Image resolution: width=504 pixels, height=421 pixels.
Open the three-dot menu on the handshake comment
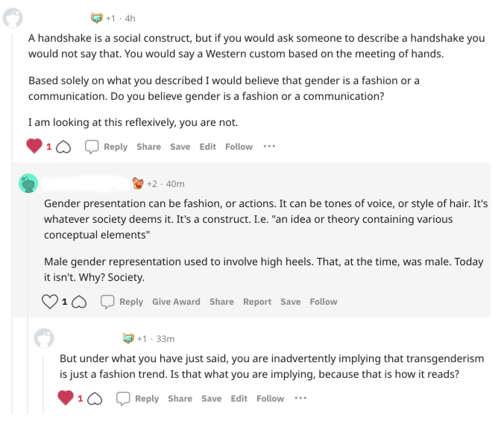[x=269, y=146]
